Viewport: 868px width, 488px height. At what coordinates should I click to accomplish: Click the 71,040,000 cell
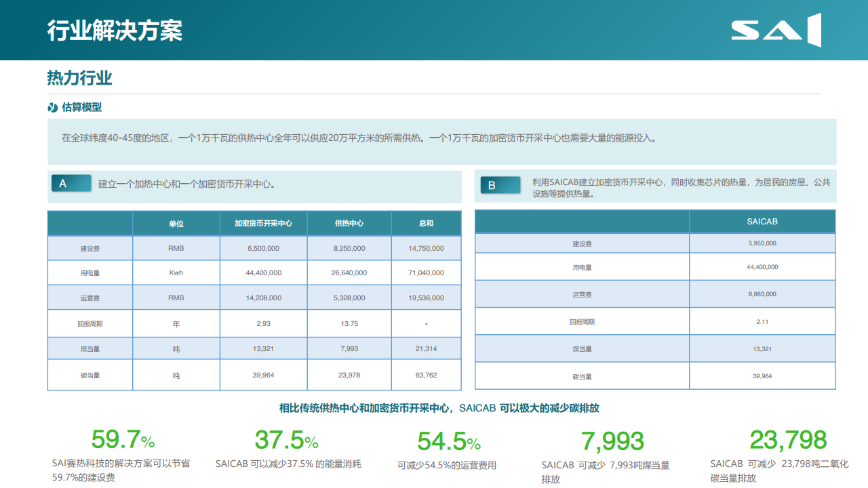pyautogui.click(x=426, y=273)
